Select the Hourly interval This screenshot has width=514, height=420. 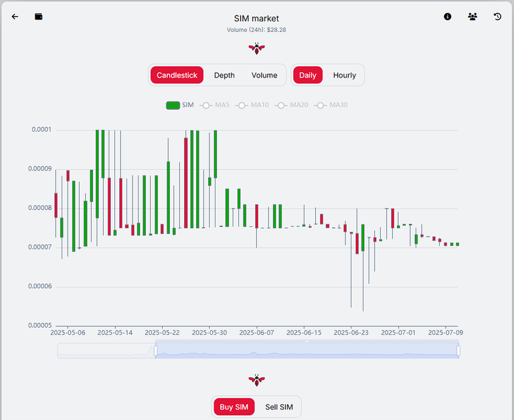345,75
